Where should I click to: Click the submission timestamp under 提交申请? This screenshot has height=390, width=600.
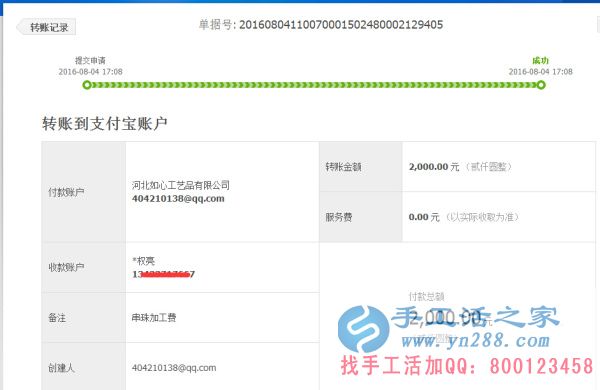pos(90,72)
